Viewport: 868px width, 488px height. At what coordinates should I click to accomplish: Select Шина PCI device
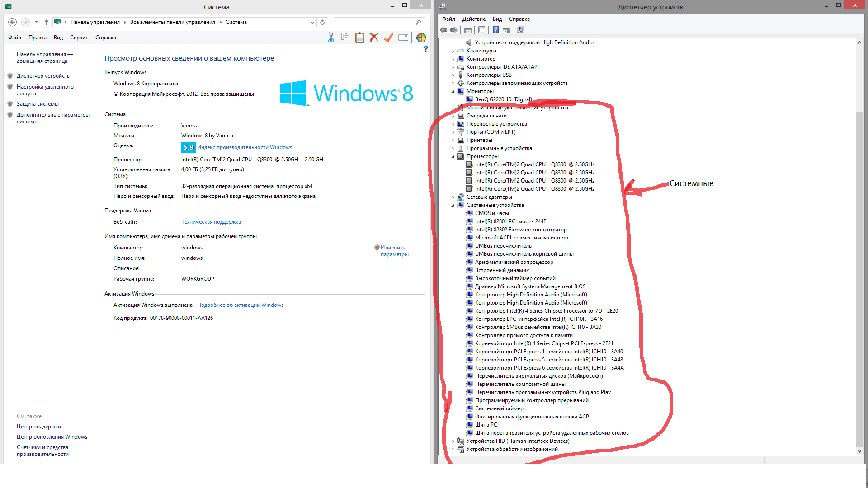point(487,425)
